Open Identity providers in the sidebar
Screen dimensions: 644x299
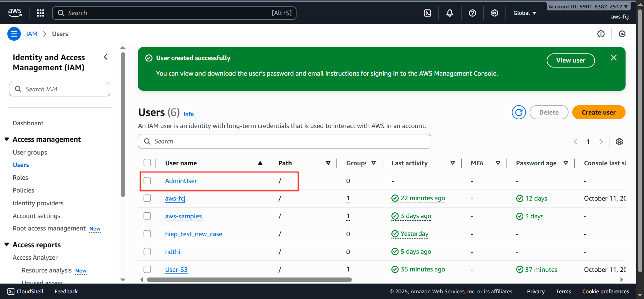(x=38, y=203)
